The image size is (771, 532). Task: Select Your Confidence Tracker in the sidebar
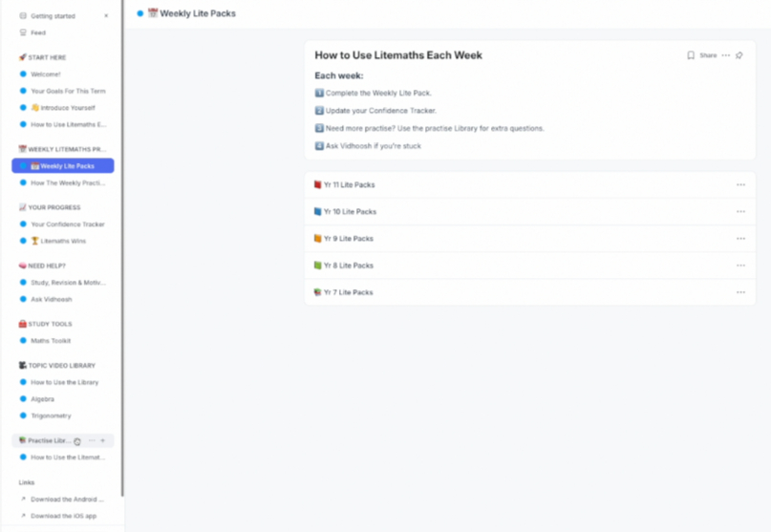[x=67, y=224]
